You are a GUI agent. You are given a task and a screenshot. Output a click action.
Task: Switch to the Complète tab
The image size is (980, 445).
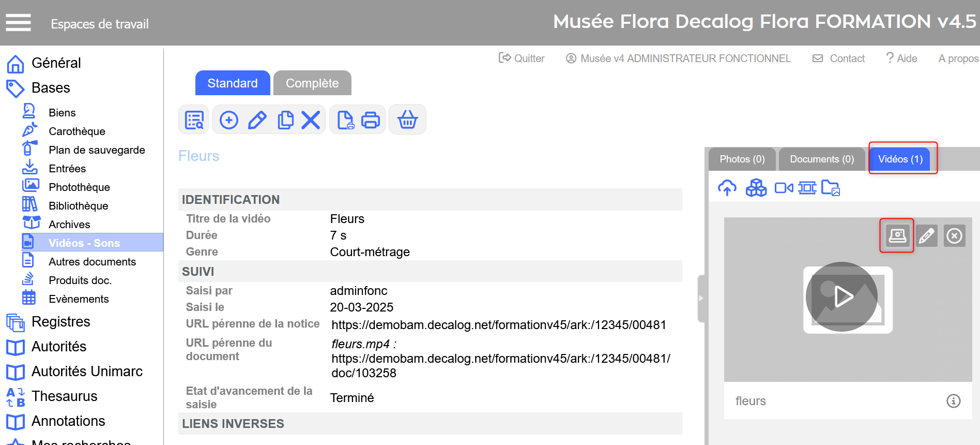click(312, 83)
